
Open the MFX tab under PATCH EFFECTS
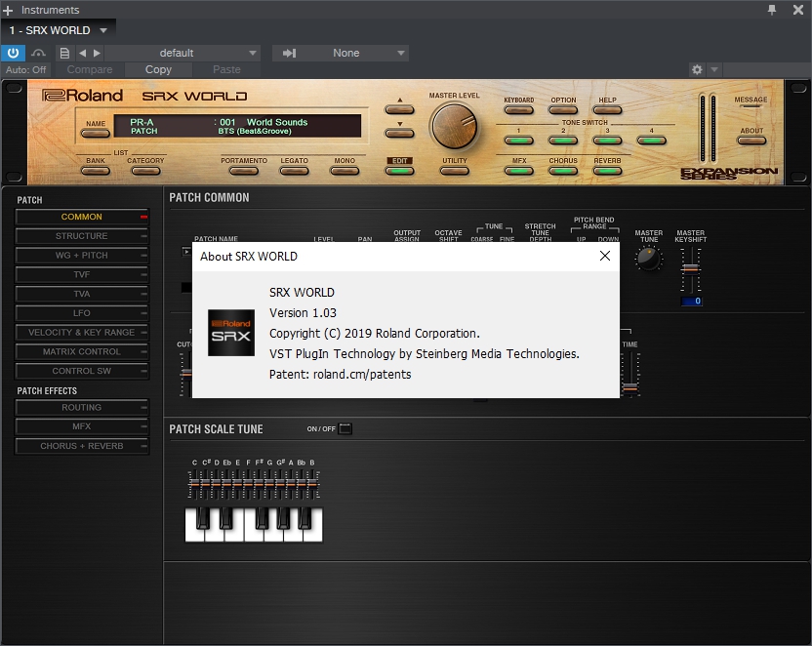[82, 426]
